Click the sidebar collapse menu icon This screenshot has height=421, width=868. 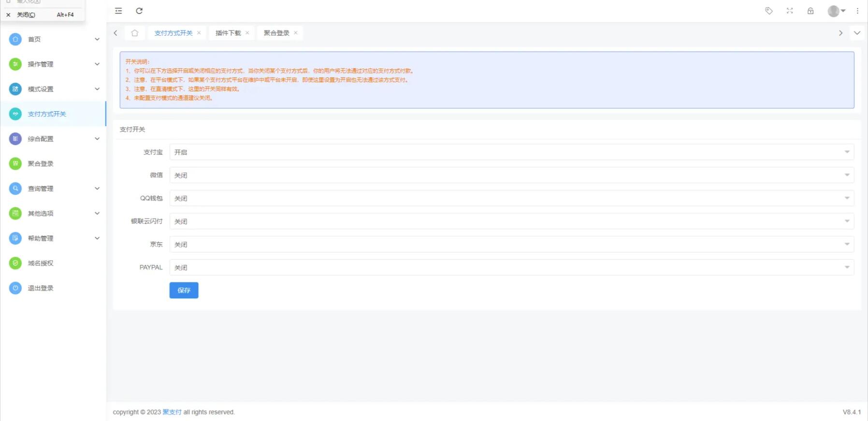(x=118, y=11)
